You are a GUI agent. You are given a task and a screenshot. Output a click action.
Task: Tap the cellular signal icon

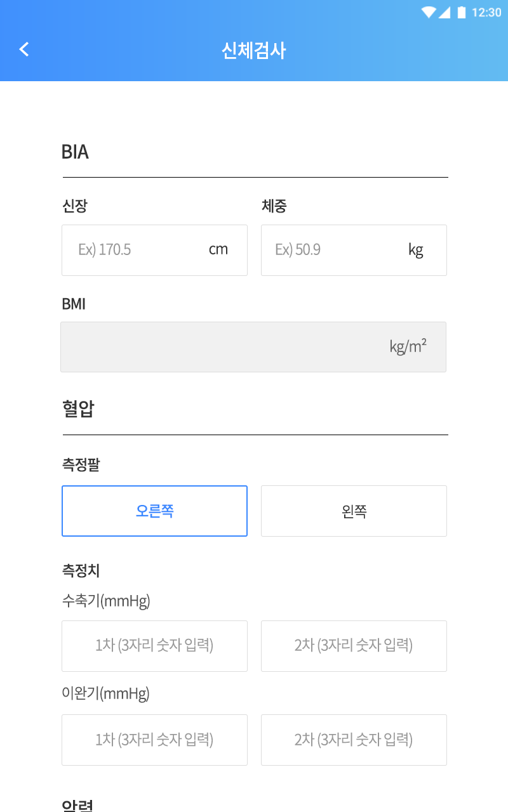[444, 12]
